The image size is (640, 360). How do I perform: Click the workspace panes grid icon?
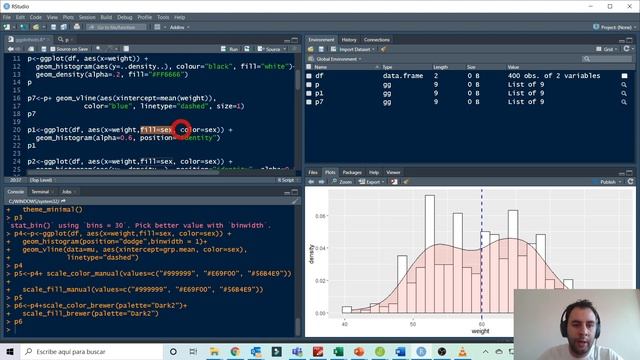coord(157,27)
